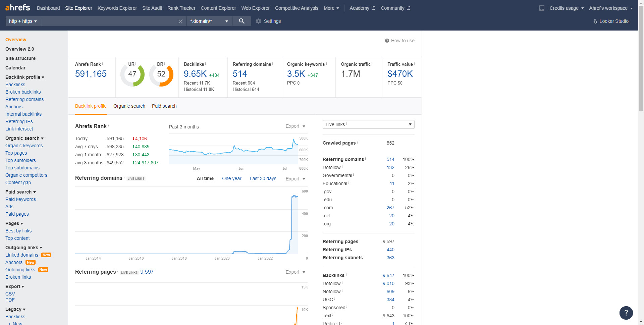This screenshot has height=325, width=644.
Task: Open Rank Tracker
Action: 181,8
